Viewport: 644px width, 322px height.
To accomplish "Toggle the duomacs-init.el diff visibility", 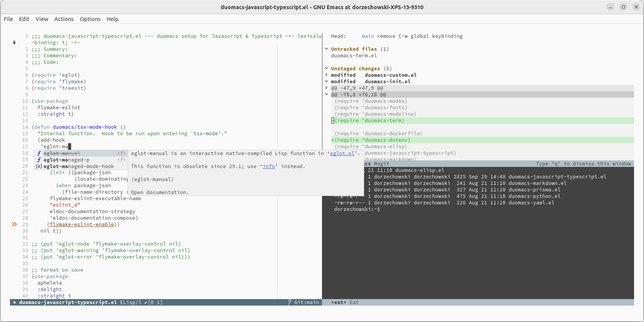I will [x=327, y=81].
